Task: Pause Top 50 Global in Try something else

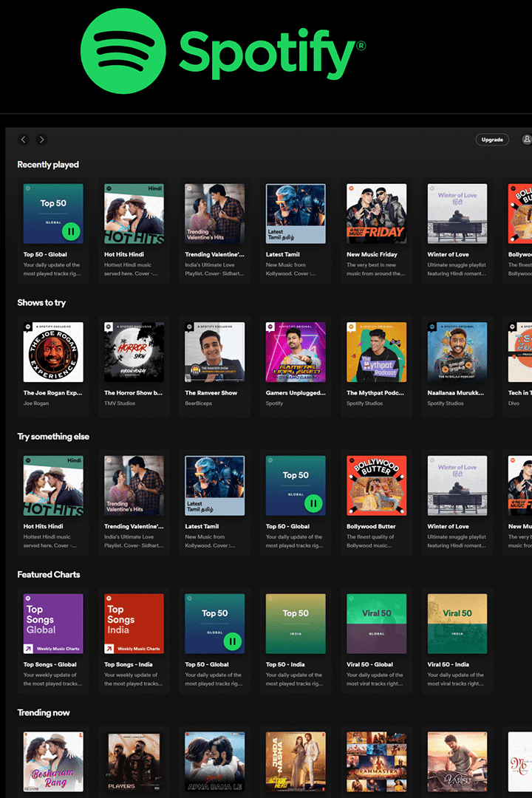Action: [x=313, y=503]
